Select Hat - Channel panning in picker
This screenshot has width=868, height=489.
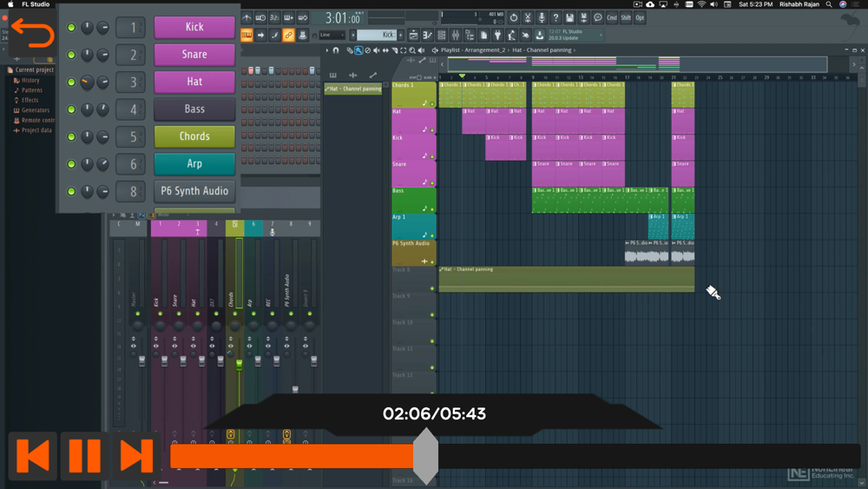(x=353, y=89)
